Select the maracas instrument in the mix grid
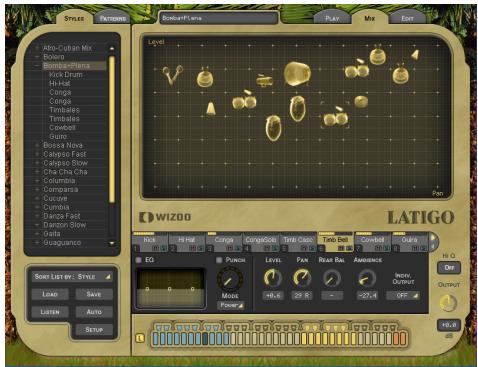Viewport: 478px width, 367px height. pos(172,74)
